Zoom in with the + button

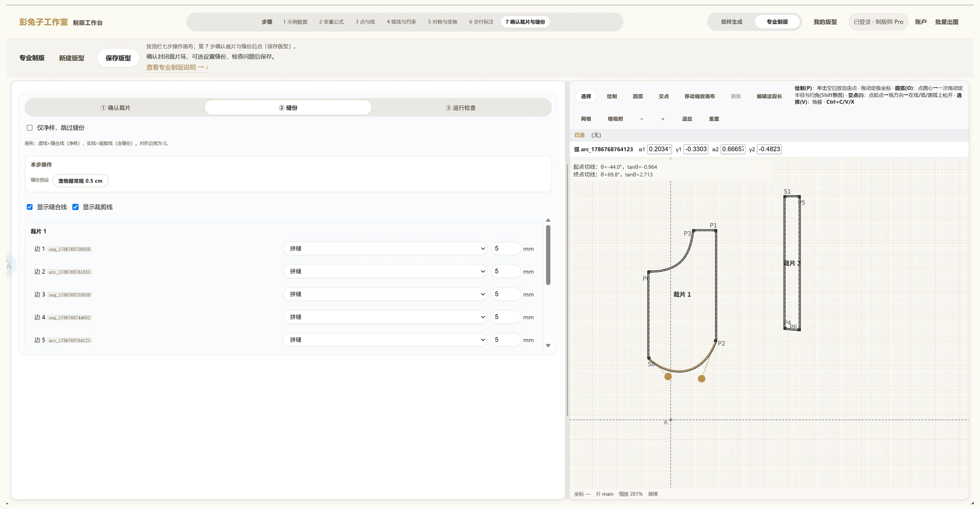663,119
